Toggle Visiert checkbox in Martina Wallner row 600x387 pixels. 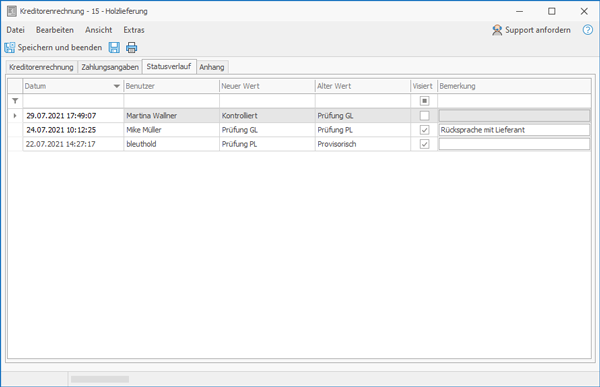click(424, 116)
